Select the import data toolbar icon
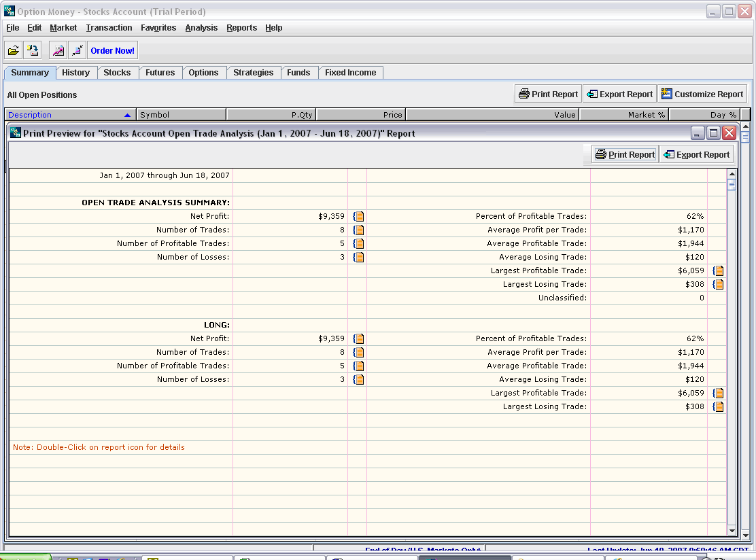The height and width of the screenshot is (560, 756). click(32, 50)
